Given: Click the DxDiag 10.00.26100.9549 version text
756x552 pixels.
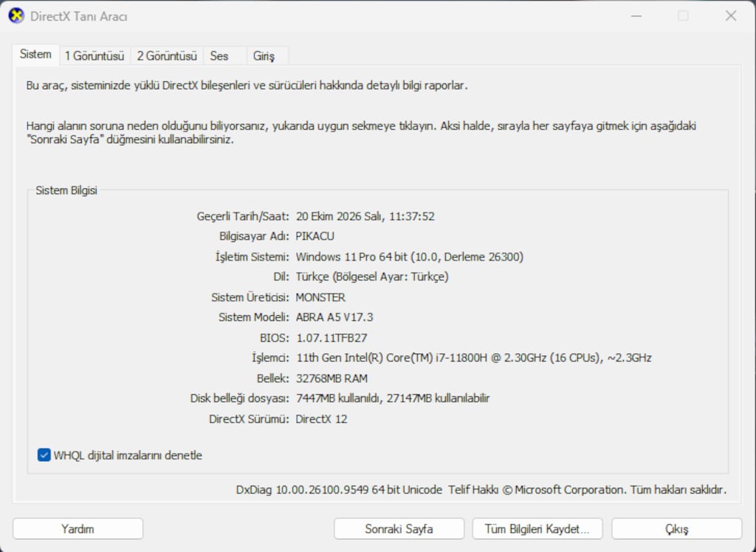Looking at the screenshot, I should pos(302,490).
